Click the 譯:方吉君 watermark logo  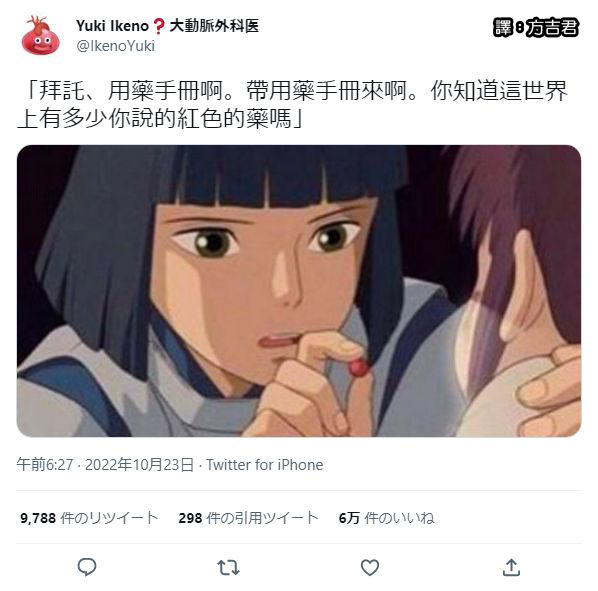point(536,27)
